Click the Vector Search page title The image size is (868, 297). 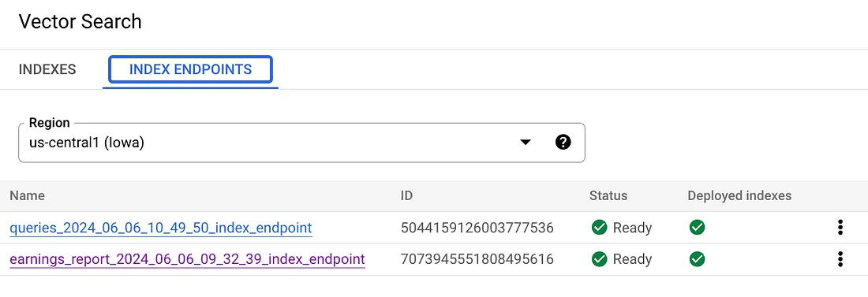pos(80,21)
